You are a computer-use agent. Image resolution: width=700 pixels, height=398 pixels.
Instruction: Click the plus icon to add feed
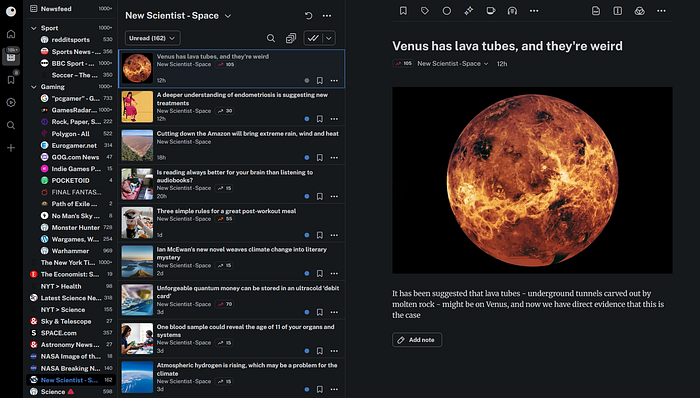11,148
